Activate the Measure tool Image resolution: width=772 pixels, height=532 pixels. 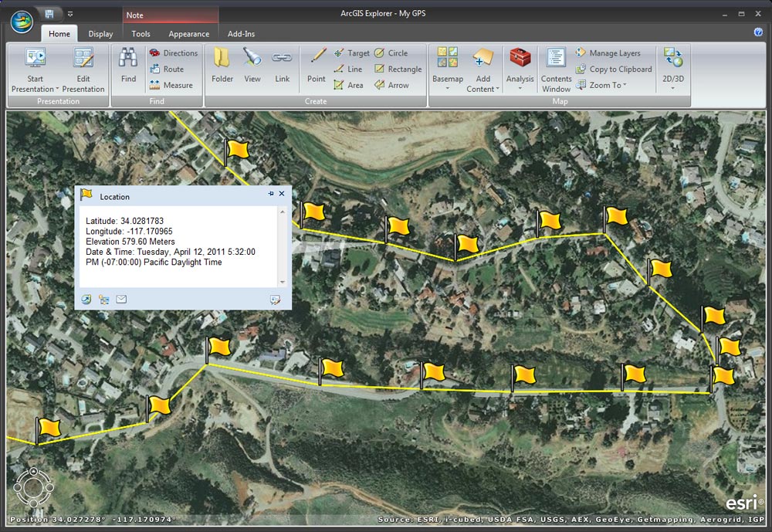click(x=174, y=85)
